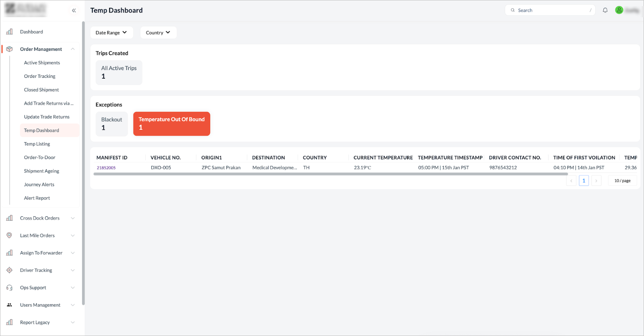
Task: Click the table horizontal scrollbar
Action: point(330,174)
